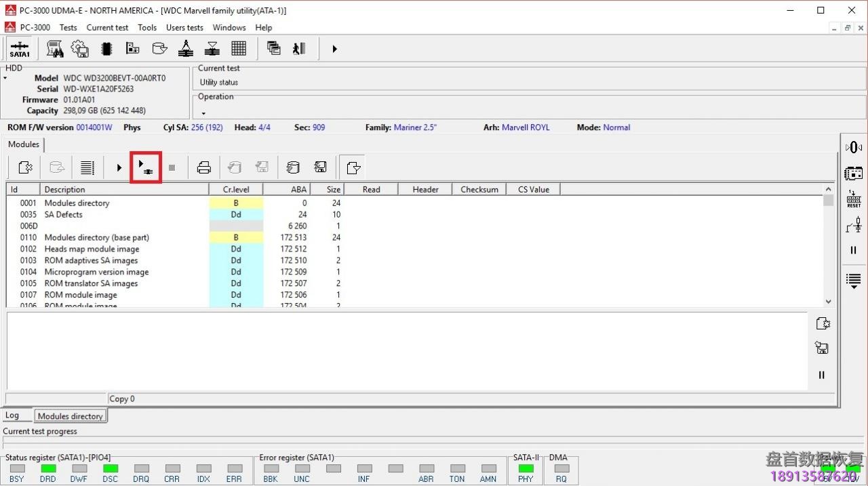Click the modules list scrollbar down arrow

828,302
